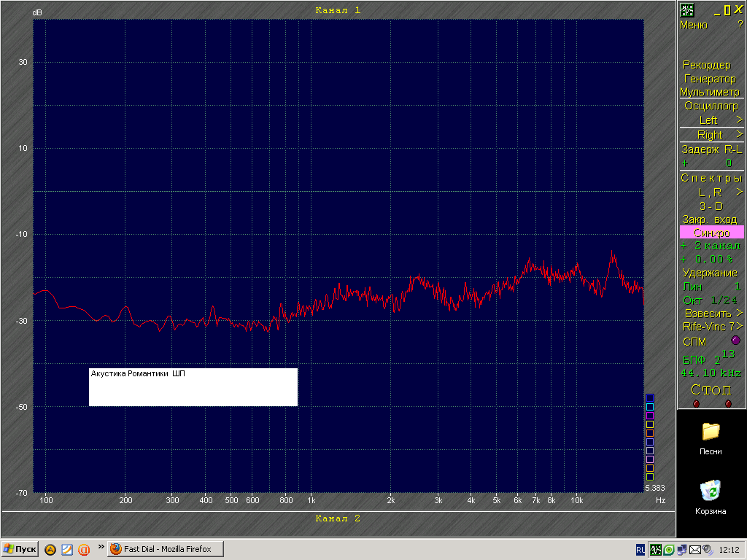
Task: Launch the round yellow quick launch icon beside Пуск
Action: [x=50, y=550]
